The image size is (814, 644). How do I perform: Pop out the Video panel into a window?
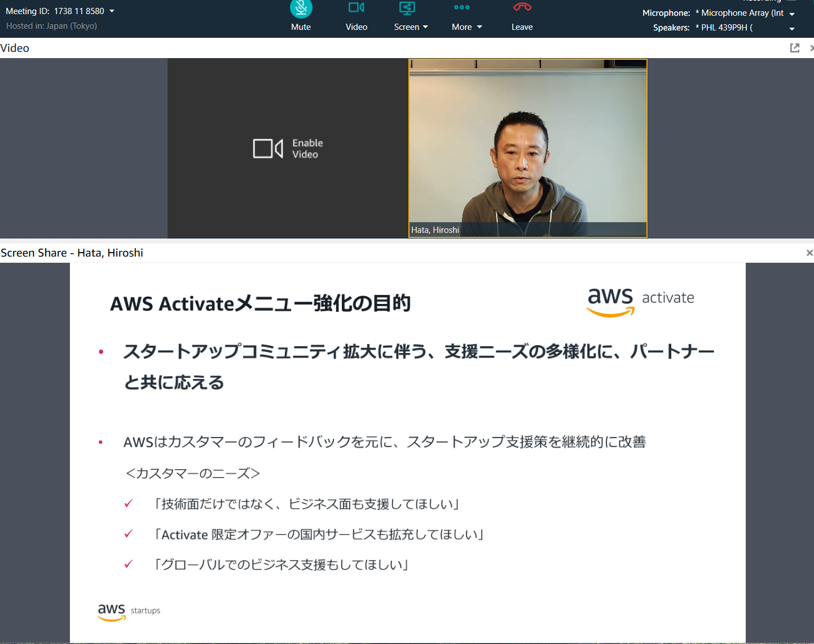tap(795, 48)
